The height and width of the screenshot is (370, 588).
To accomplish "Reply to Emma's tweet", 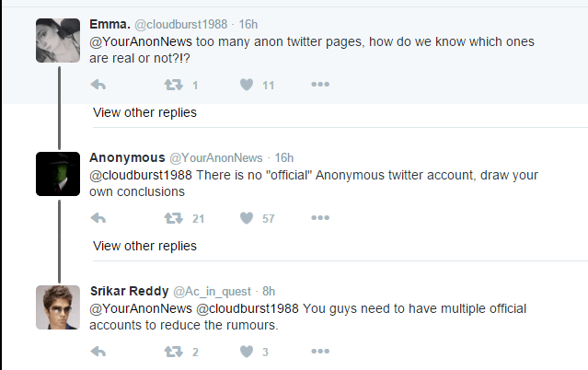I will point(98,85).
